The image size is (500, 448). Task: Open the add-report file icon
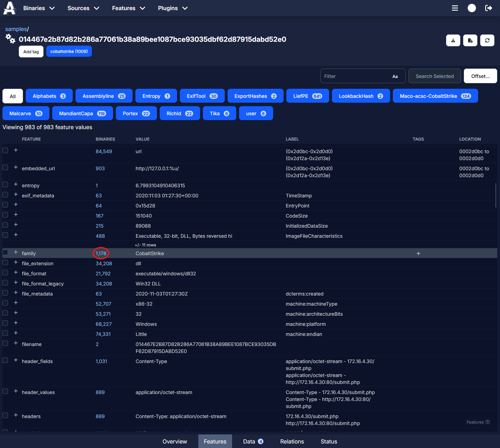pyautogui.click(x=470, y=40)
